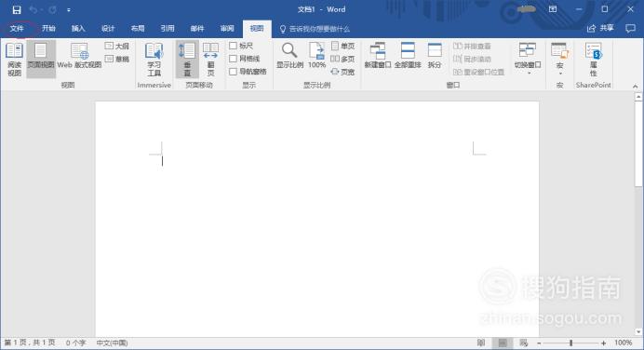Image resolution: width=644 pixels, height=350 pixels.
Task: Expand the Switch Windows dropdown (切换窗口)
Action: pos(528,59)
